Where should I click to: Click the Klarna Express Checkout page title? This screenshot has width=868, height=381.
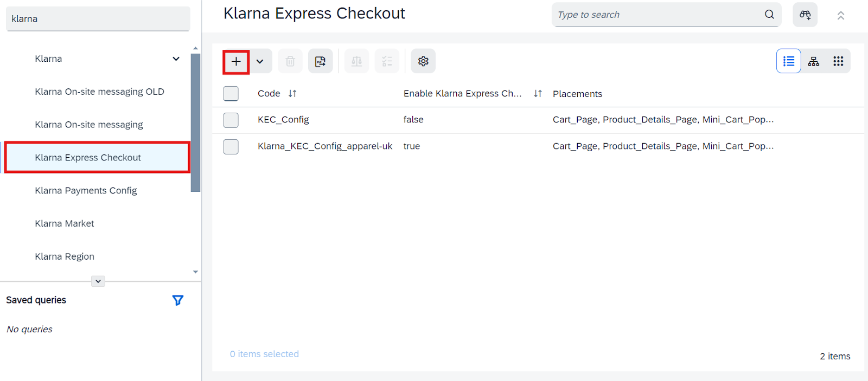click(x=314, y=14)
